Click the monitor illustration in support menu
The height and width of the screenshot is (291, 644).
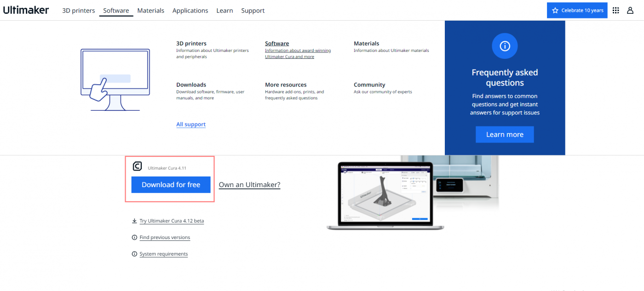point(115,80)
